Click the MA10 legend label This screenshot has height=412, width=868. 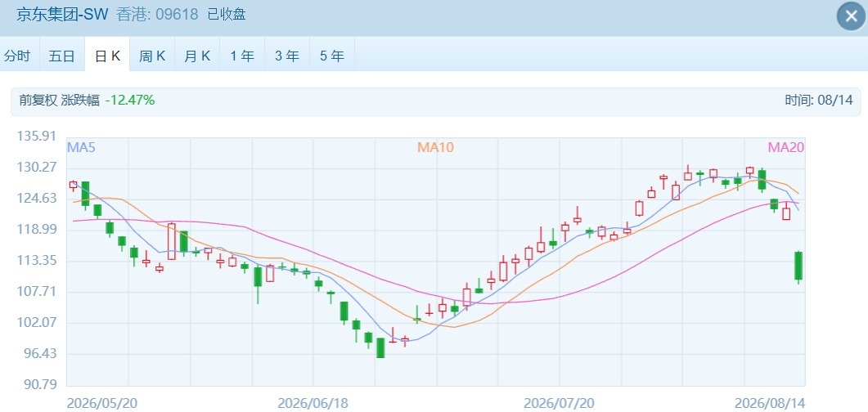point(435,147)
